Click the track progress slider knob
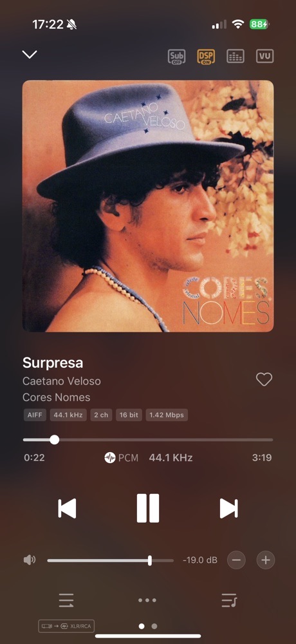Screen dimensions: 296x644 click(54, 440)
